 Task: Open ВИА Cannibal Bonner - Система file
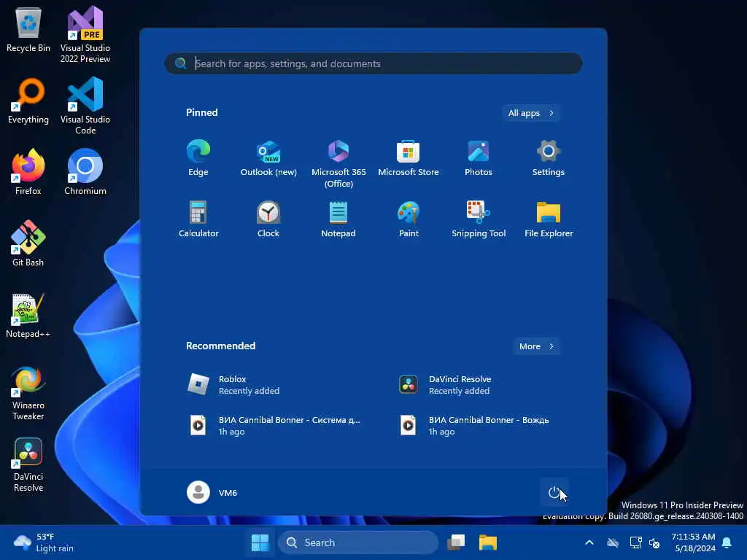[276, 425]
